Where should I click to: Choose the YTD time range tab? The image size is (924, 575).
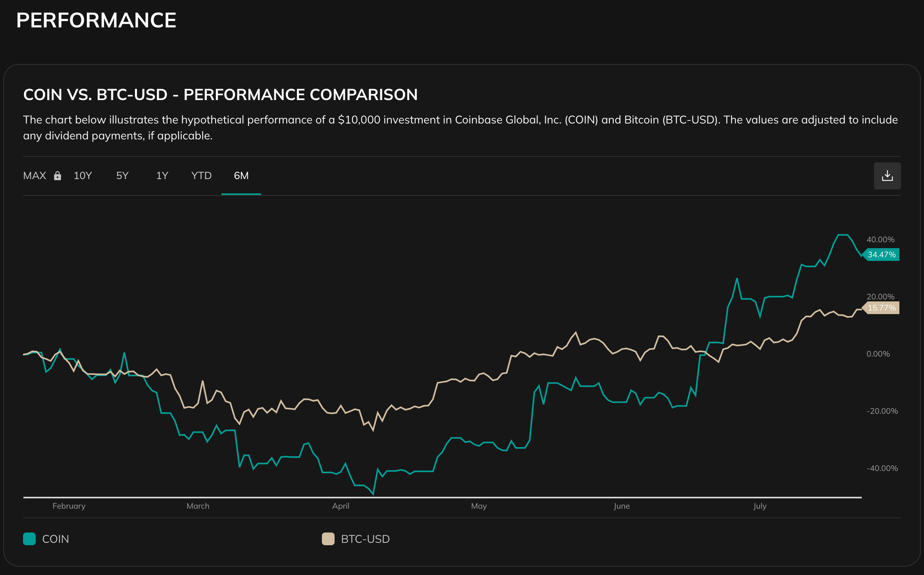tap(201, 176)
